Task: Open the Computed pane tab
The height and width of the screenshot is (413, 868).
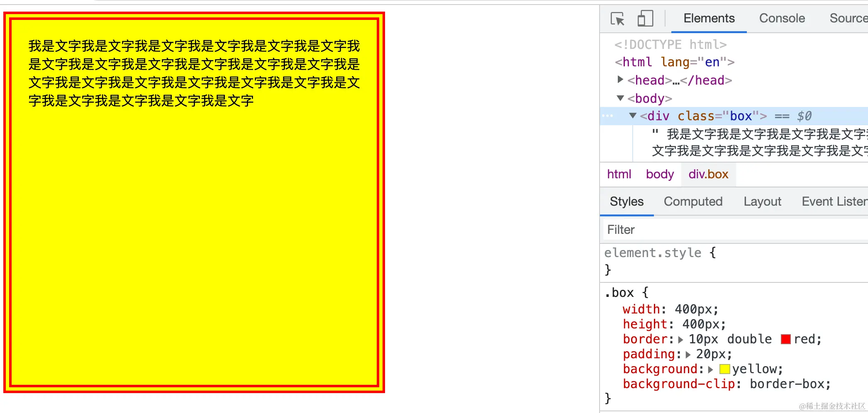Action: (x=693, y=202)
